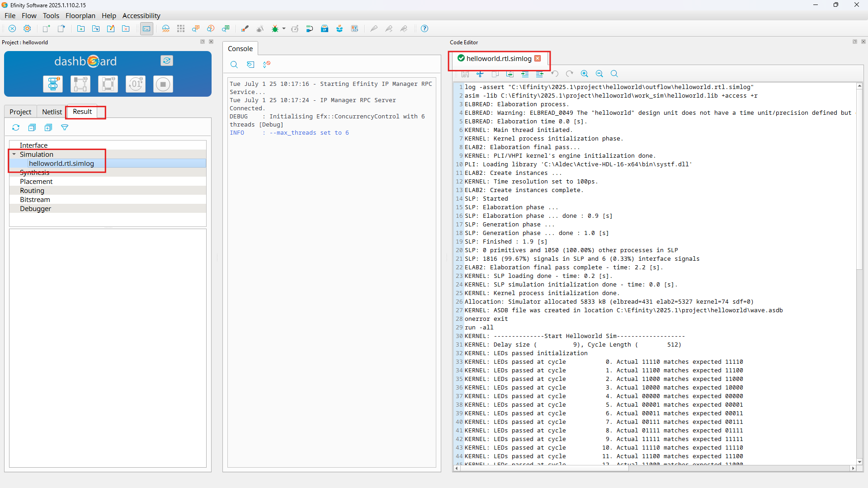Click the Help question mark icon
The height and width of the screenshot is (488, 868).
point(425,28)
